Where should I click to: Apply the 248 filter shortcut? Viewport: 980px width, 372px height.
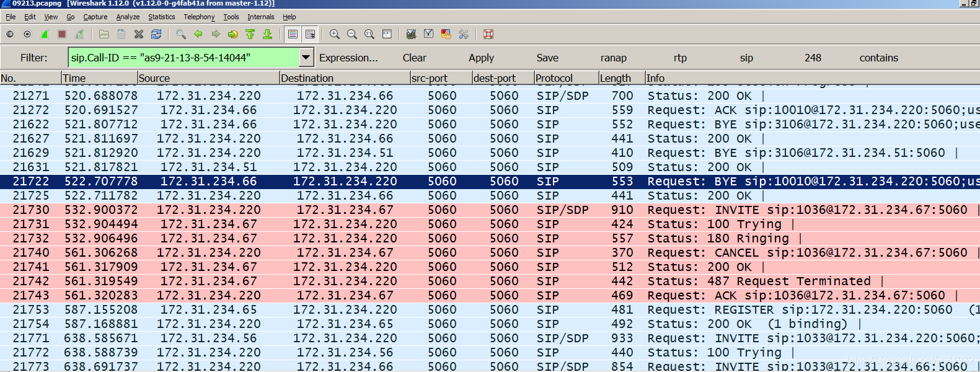[813, 58]
